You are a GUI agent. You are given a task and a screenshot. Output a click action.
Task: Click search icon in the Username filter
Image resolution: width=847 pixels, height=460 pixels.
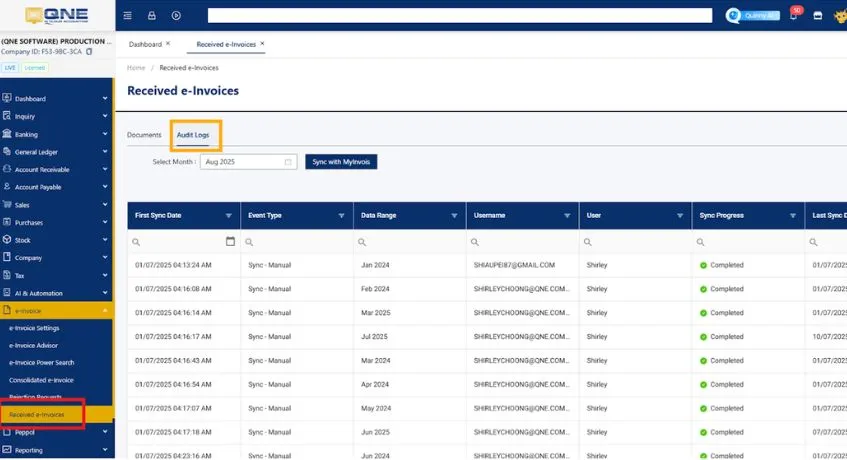tap(475, 242)
